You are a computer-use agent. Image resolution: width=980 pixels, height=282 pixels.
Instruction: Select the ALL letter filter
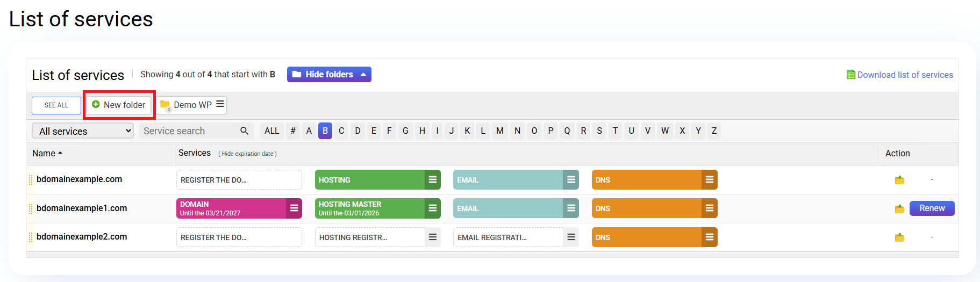click(x=271, y=131)
